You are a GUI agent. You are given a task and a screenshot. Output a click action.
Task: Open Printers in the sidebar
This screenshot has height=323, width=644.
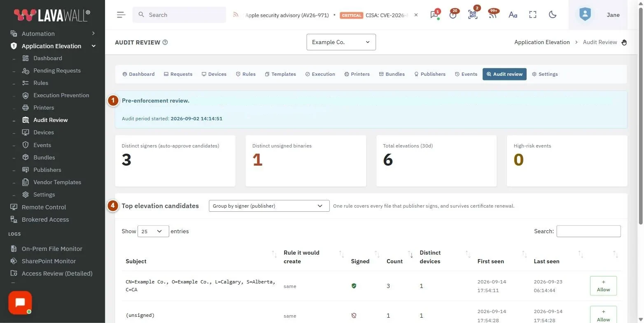(44, 108)
